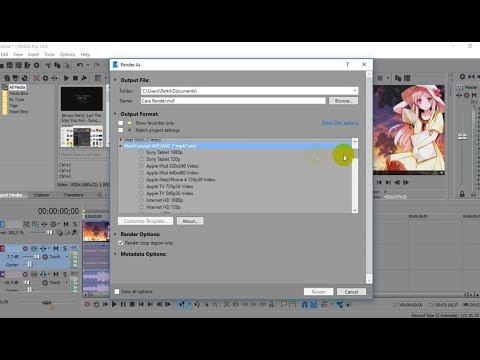Click the Cut scissors icon in main toolbar

click(x=48, y=65)
